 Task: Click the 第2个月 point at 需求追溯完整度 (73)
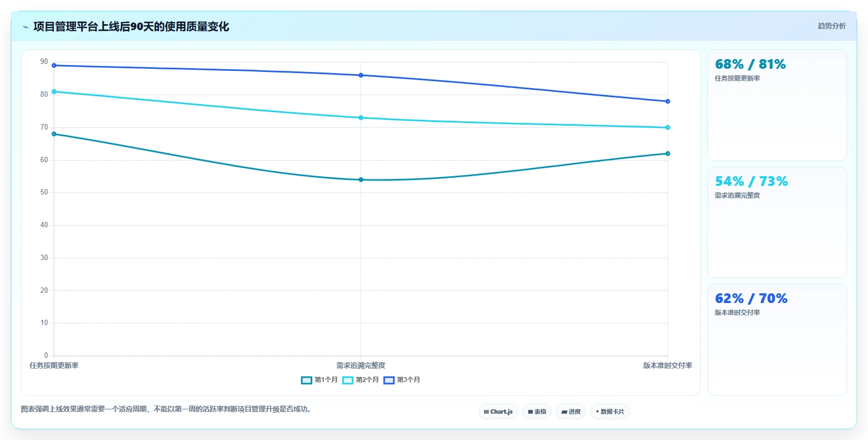361,118
